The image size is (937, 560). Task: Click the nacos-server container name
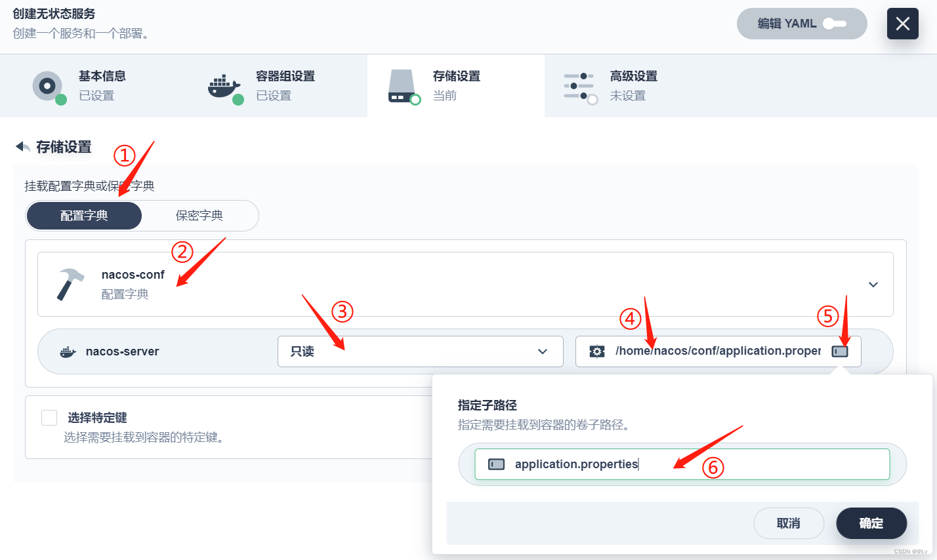tap(123, 351)
